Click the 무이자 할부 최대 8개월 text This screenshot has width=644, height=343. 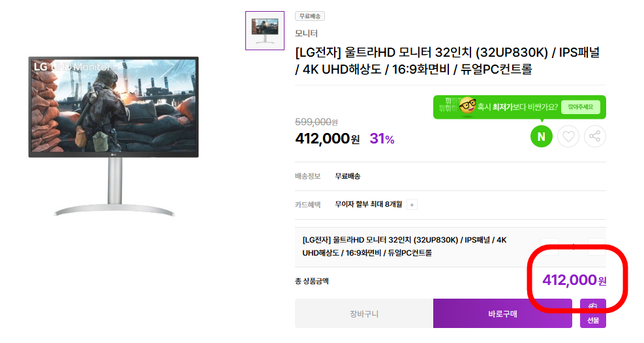tap(368, 205)
